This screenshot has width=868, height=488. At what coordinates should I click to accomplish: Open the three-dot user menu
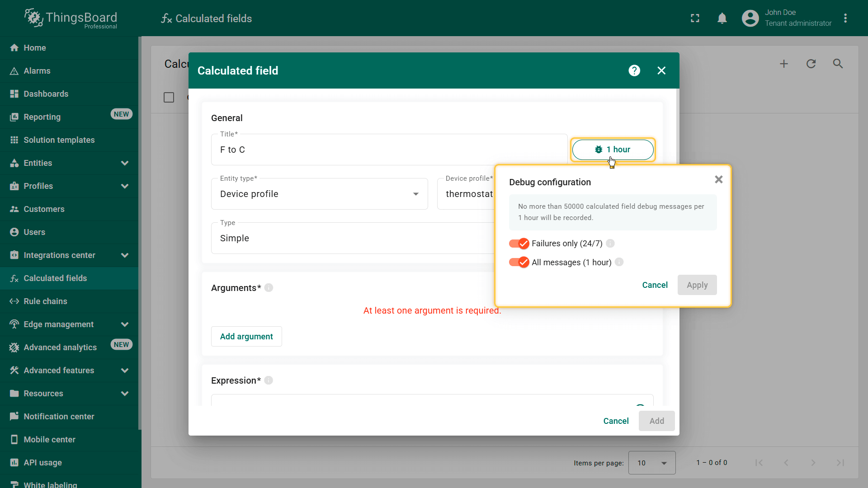(x=845, y=19)
